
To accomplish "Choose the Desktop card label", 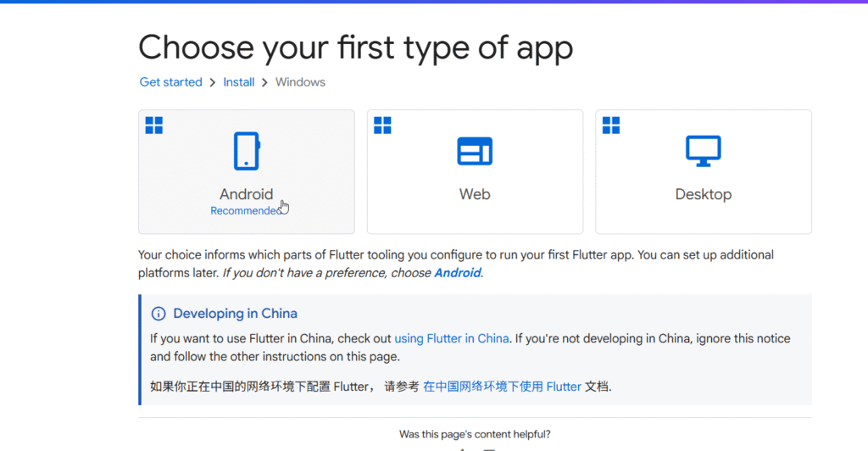I will click(703, 194).
